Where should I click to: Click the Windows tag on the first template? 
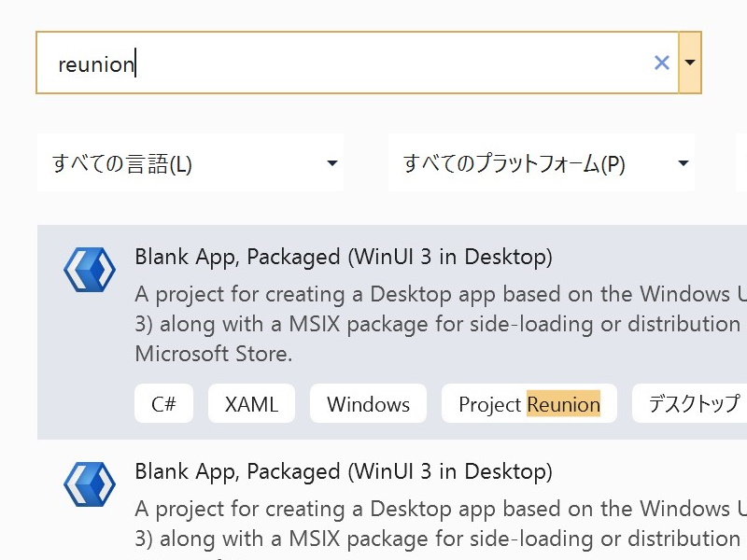[368, 404]
